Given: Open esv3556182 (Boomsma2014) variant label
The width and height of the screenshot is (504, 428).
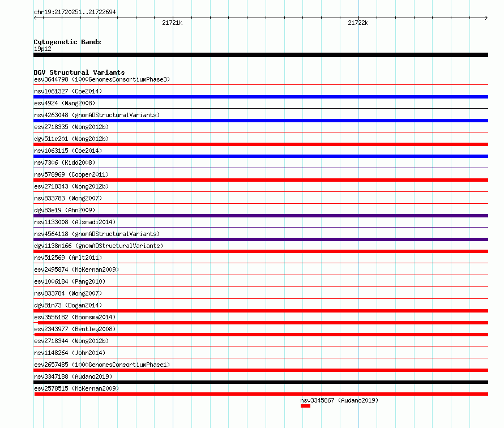Looking at the screenshot, I should pyautogui.click(x=75, y=317).
